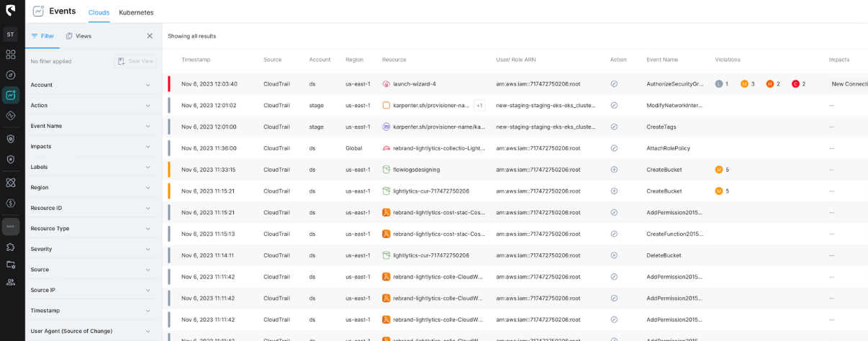This screenshot has width=868, height=341.
Task: Open the compass explore icon in sidebar
Action: tap(10, 75)
